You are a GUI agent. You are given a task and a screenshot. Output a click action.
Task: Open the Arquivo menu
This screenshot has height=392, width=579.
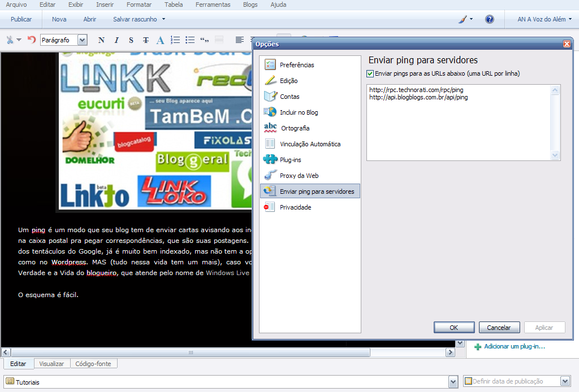tap(16, 5)
